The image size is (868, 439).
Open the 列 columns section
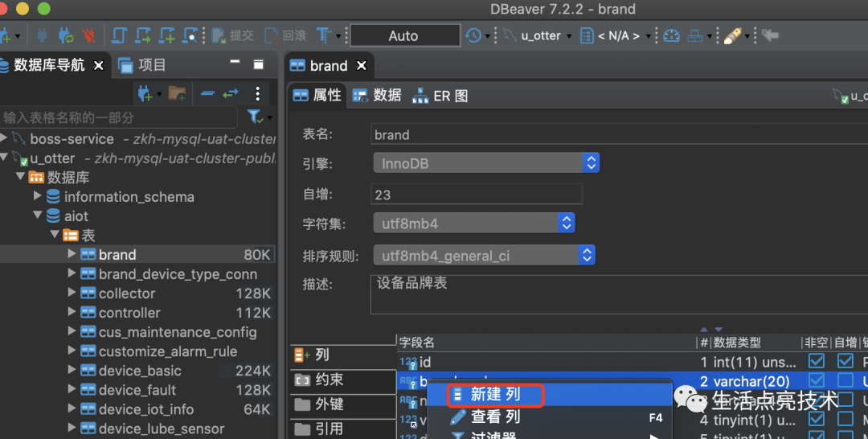click(x=343, y=355)
